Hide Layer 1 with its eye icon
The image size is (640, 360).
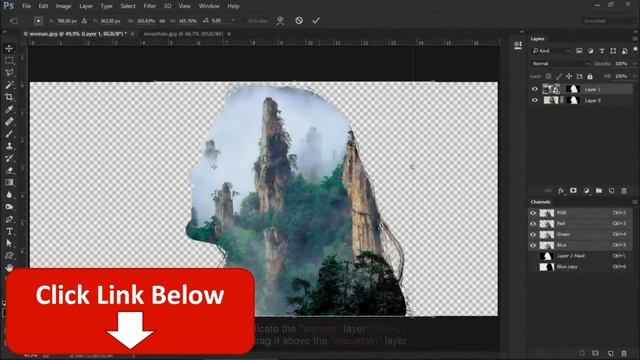(x=535, y=89)
